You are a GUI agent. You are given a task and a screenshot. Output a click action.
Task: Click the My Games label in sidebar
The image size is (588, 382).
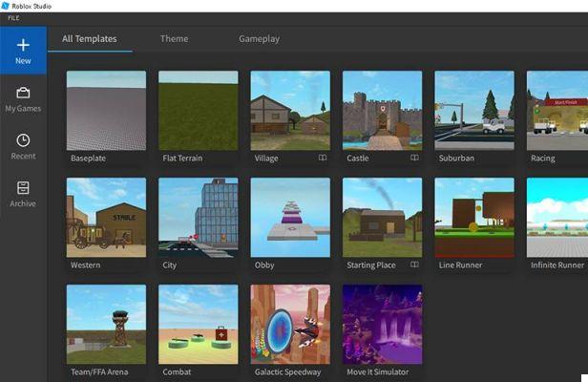pyautogui.click(x=23, y=109)
